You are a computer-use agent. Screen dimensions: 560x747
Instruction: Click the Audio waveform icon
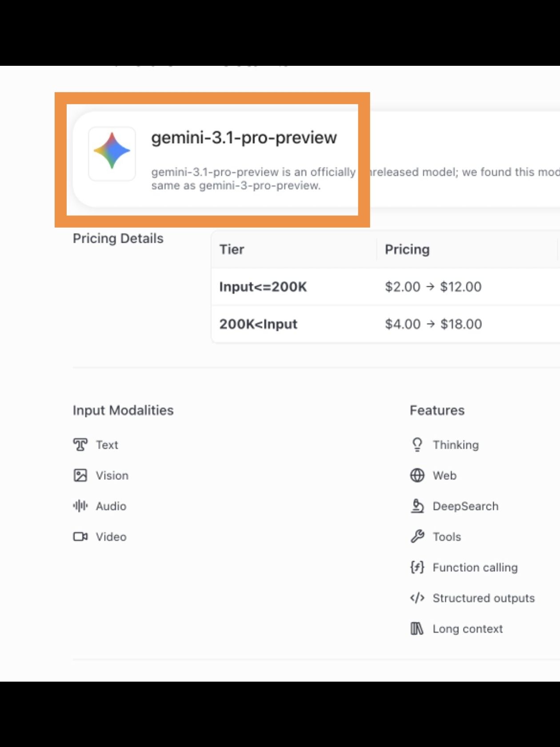click(x=80, y=506)
